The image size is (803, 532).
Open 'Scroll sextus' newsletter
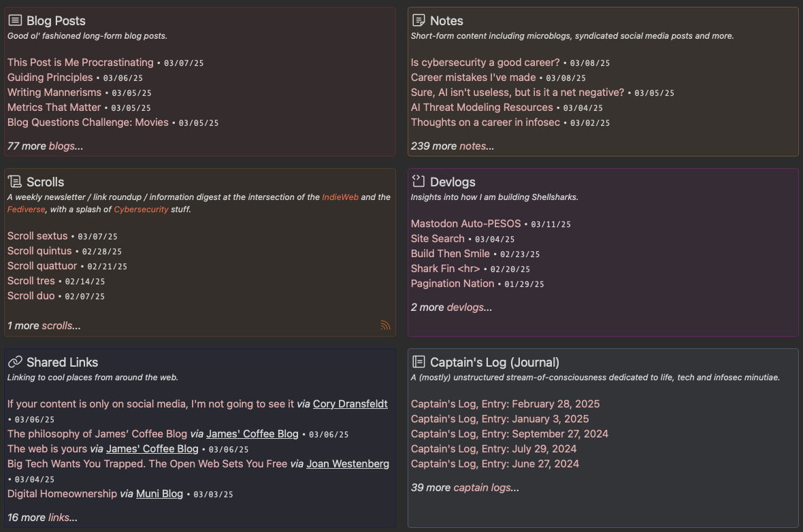(37, 236)
